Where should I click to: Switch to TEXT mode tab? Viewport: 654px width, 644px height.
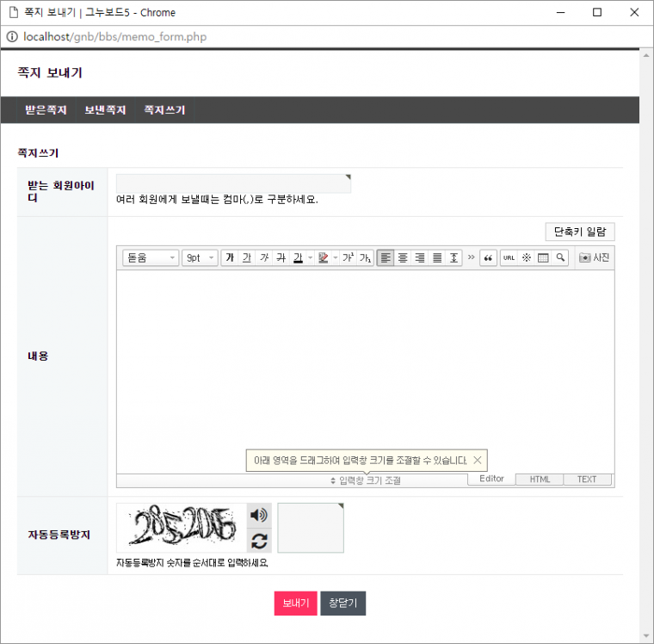pos(587,480)
